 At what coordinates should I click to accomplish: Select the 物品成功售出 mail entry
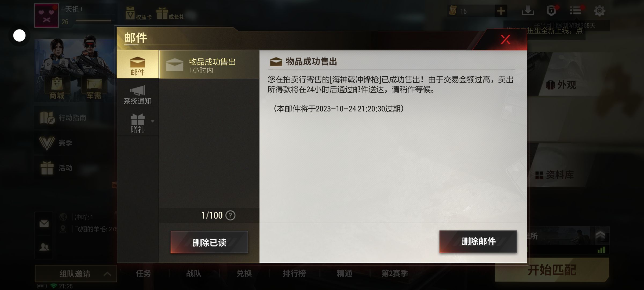click(x=209, y=65)
